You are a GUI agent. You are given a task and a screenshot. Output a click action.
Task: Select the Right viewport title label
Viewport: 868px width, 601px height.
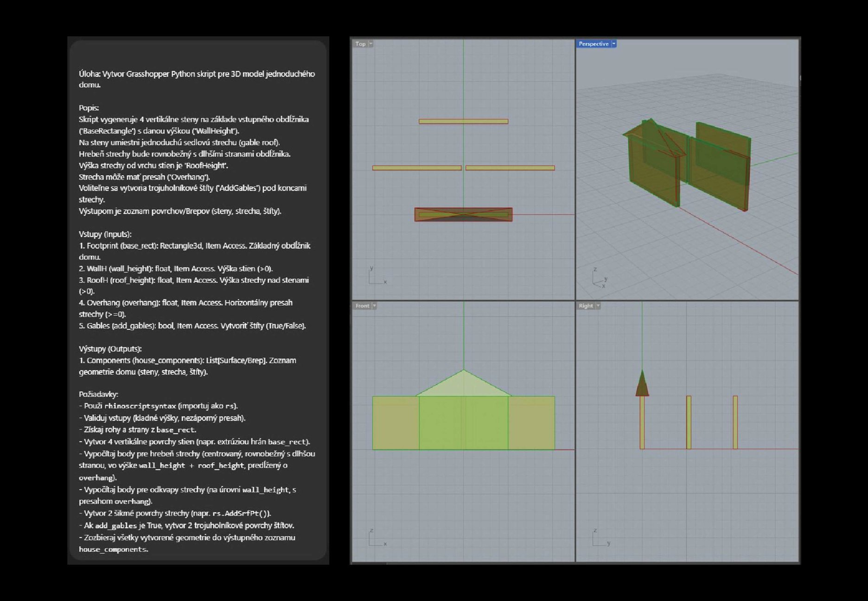[x=585, y=306]
